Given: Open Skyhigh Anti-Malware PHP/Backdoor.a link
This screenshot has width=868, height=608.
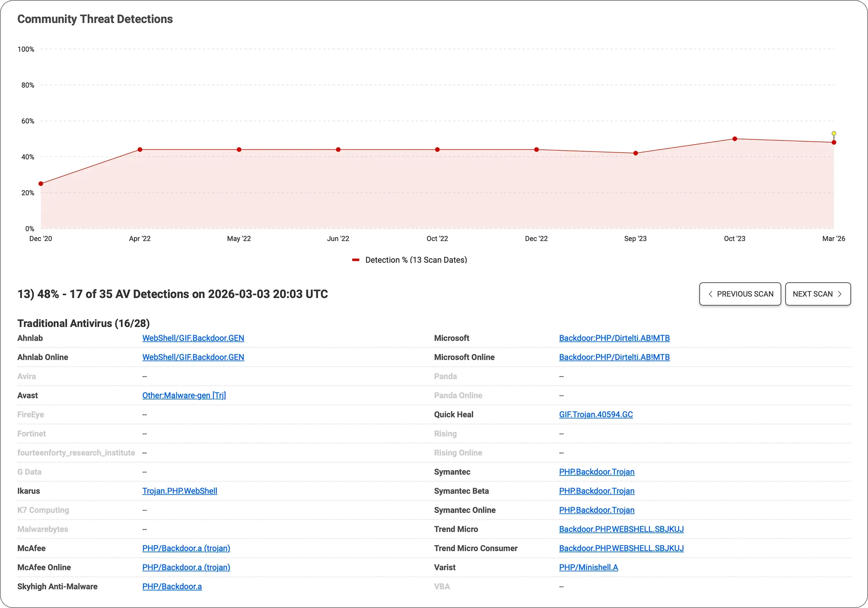Looking at the screenshot, I should (172, 586).
